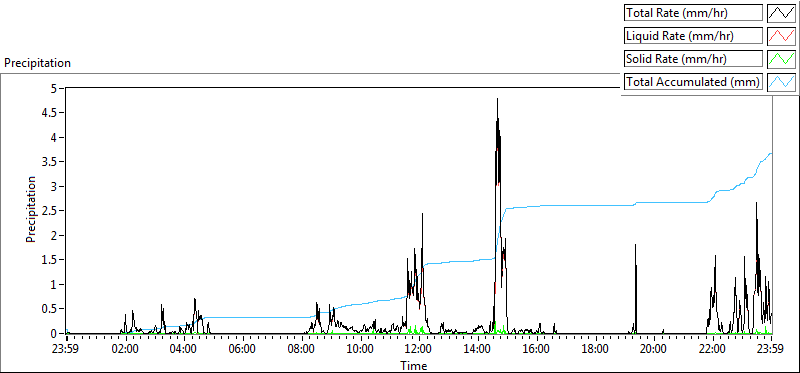Click the Total Rate black plot icon
The image size is (800, 373).
click(781, 13)
